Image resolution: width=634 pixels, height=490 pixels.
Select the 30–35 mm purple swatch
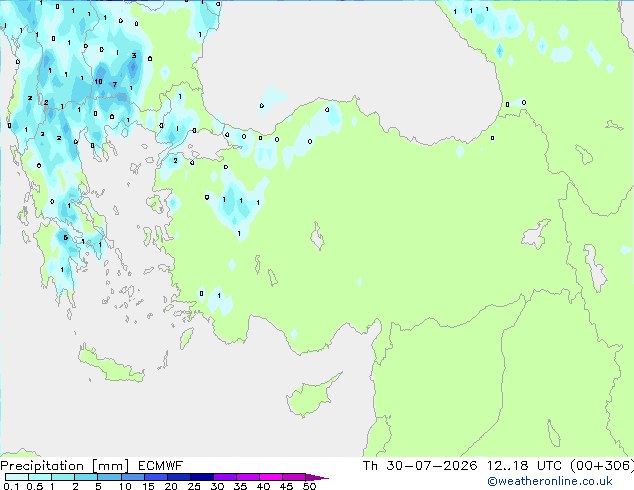point(224,477)
